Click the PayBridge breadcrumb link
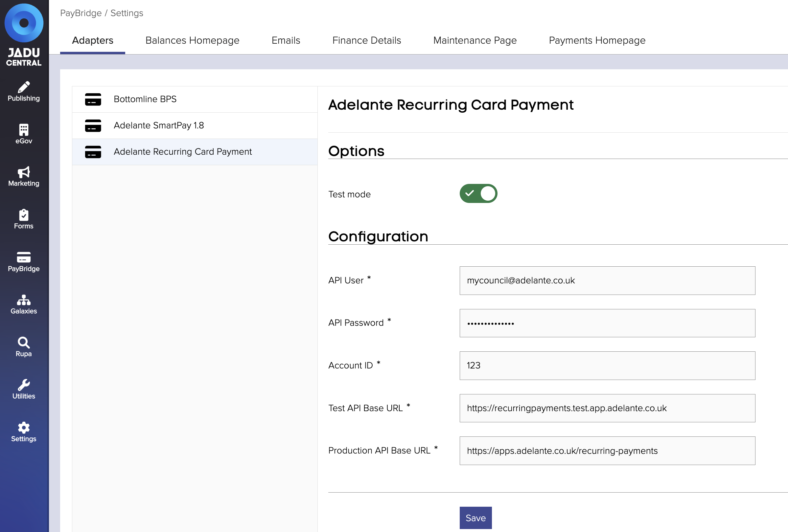 tap(81, 13)
